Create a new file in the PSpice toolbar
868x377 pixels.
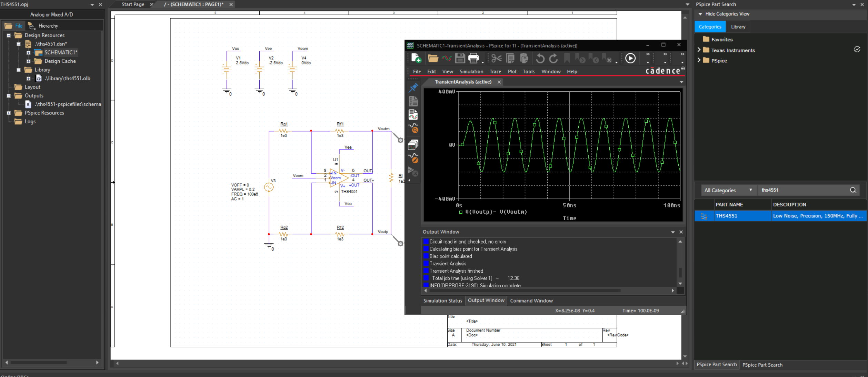416,58
